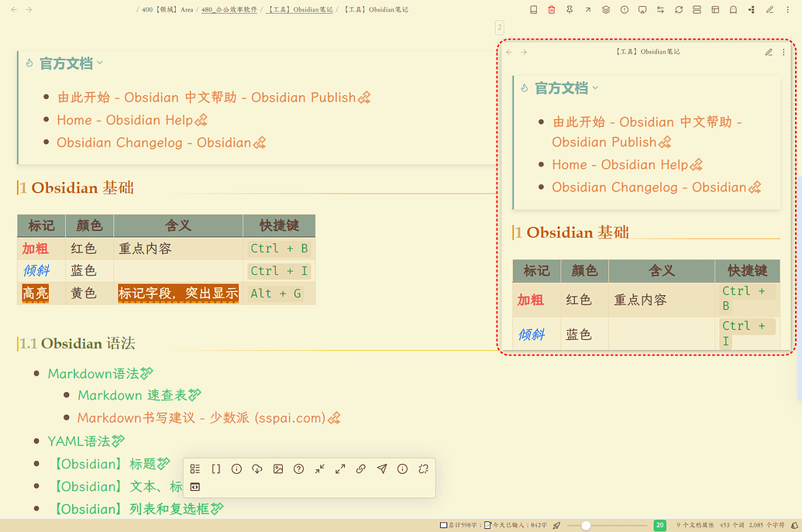Toggle edit mode with the main pencil icon
This screenshot has height=532, width=802.
tap(769, 10)
